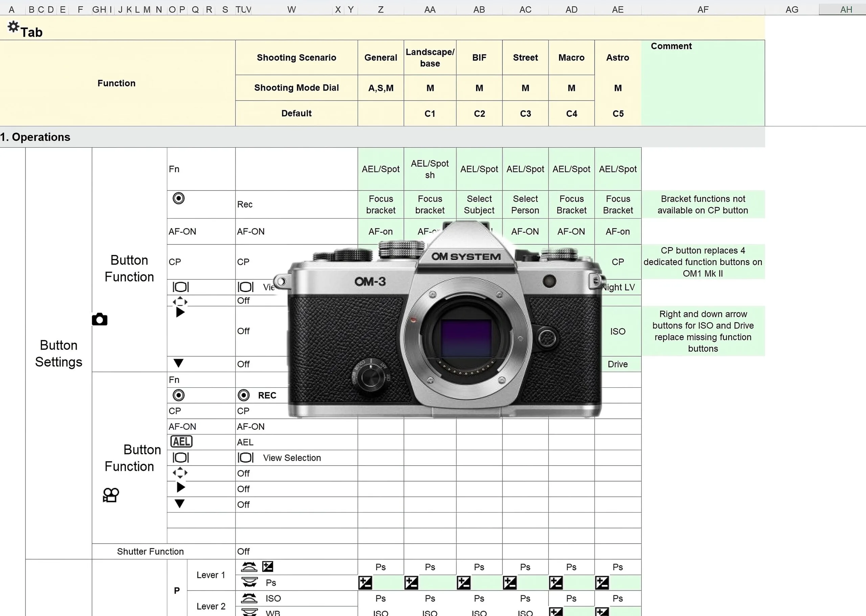The image size is (866, 616).
Task: Click 'Bracket functions not available on CP button' comment
Action: click(703, 204)
